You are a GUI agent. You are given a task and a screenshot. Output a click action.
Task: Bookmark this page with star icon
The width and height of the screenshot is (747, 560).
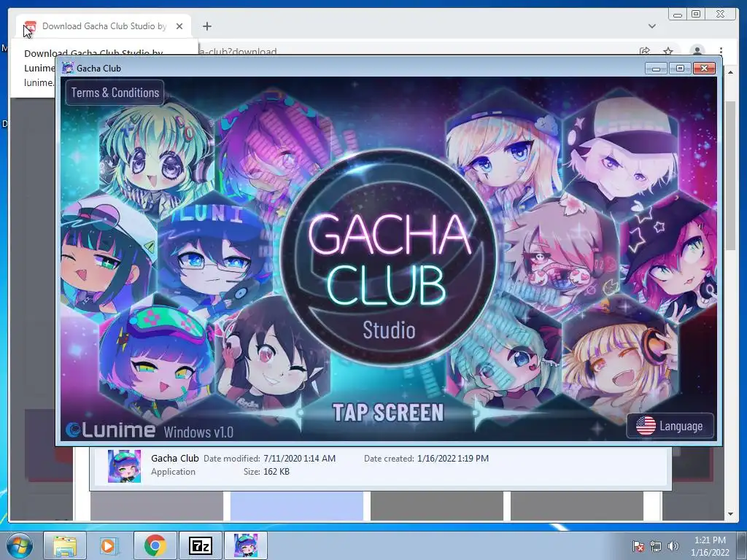pos(668,51)
